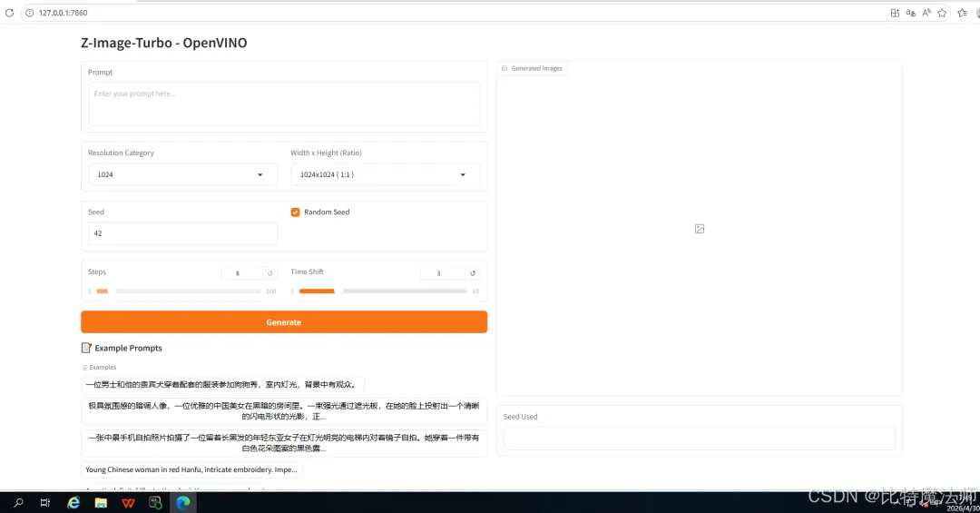Reset Steps value with the reset icon
The image size is (980, 513).
pyautogui.click(x=270, y=273)
